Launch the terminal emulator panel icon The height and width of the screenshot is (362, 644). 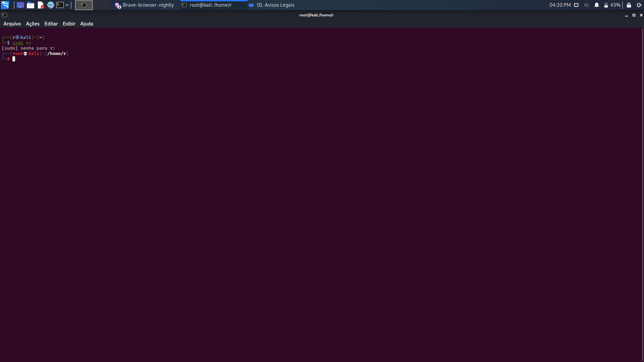(60, 5)
